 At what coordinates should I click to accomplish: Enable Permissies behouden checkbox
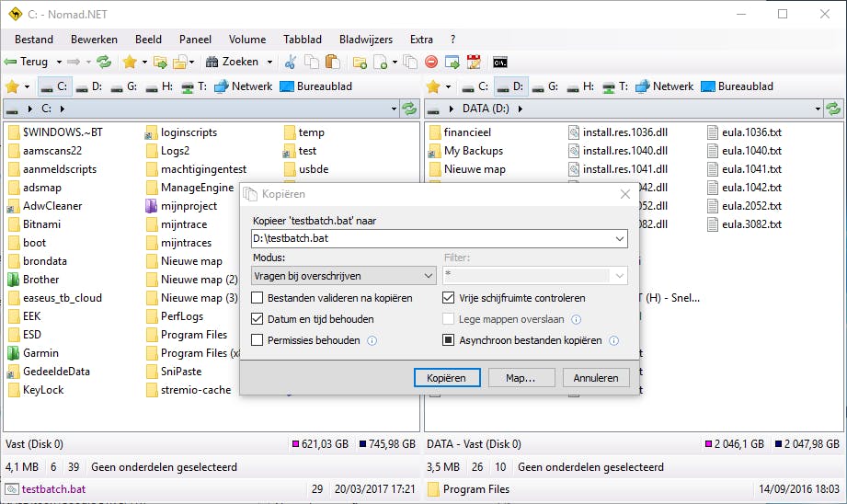(258, 340)
